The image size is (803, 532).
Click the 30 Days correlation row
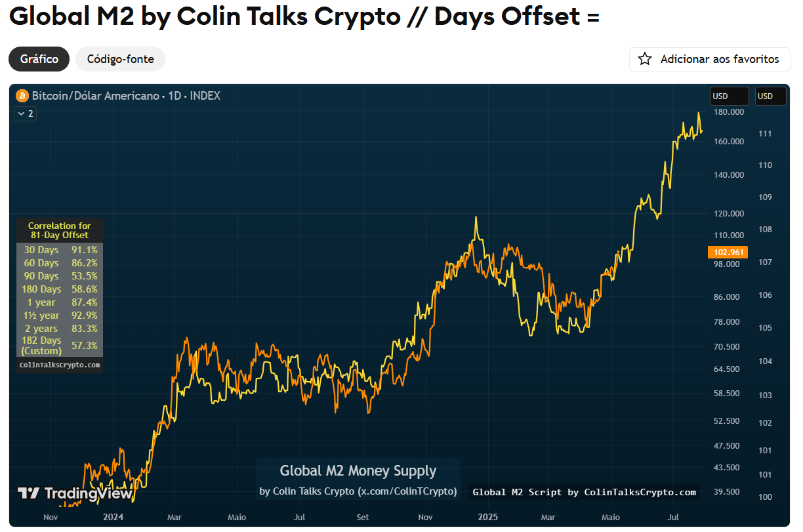(59, 249)
